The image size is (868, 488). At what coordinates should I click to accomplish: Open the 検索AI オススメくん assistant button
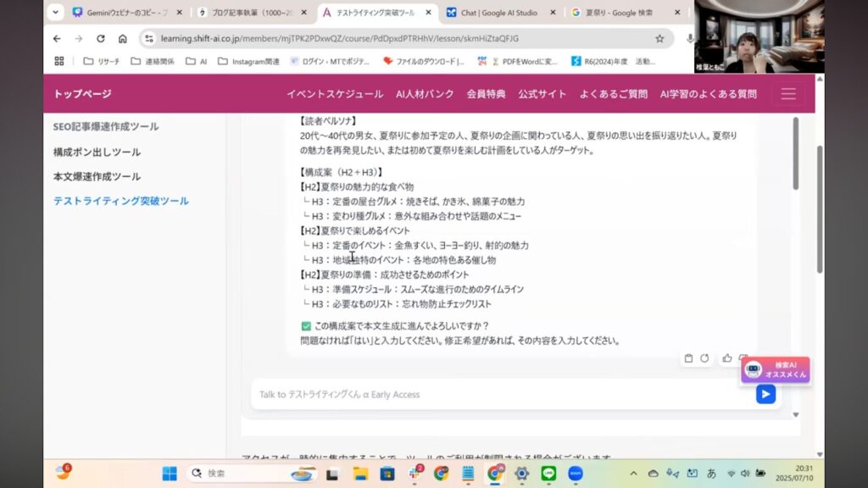775,370
